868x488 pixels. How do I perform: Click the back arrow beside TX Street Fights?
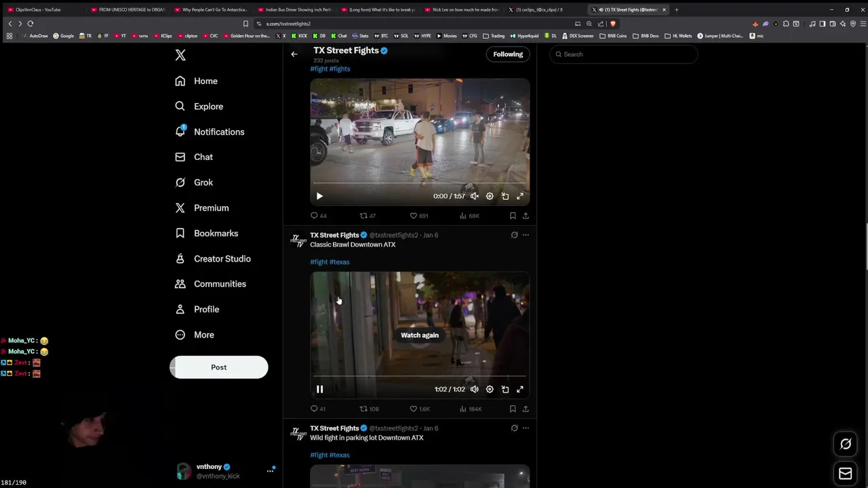point(294,54)
